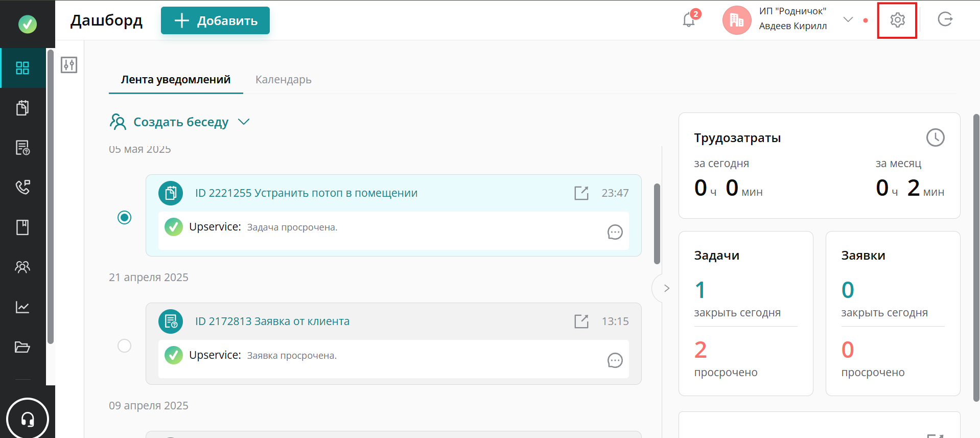
Task: Open the notifications bell
Action: [689, 20]
